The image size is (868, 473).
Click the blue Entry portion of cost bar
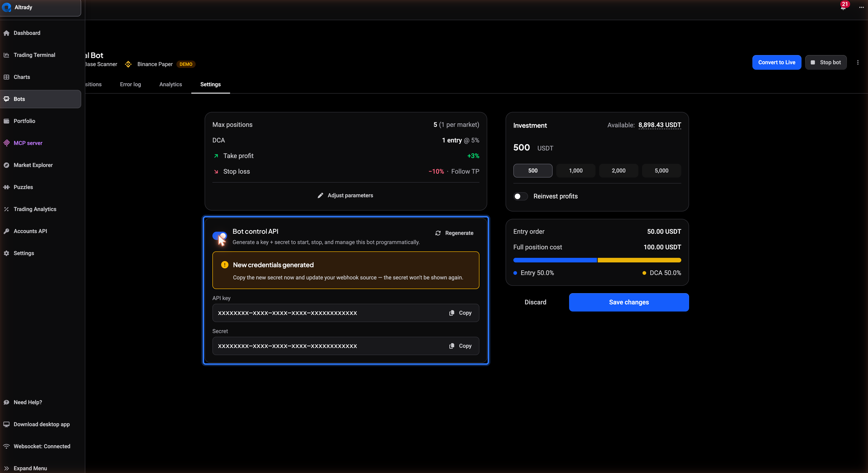click(x=555, y=260)
